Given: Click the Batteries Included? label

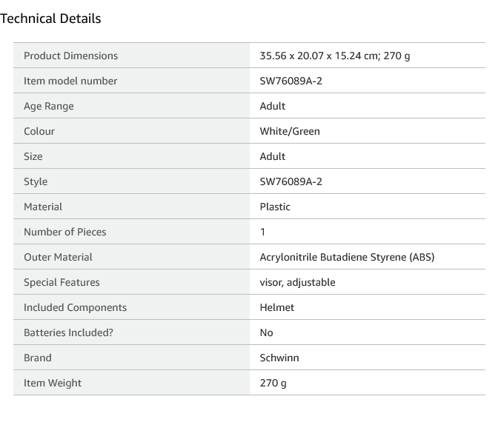Looking at the screenshot, I should coord(68,332).
